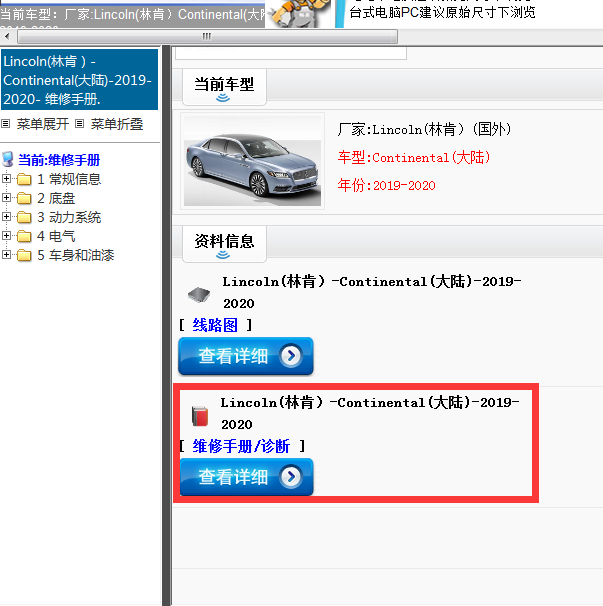Expand the 3 动力系统 tree node
Viewport: 603px width, 606px height.
tap(6, 216)
